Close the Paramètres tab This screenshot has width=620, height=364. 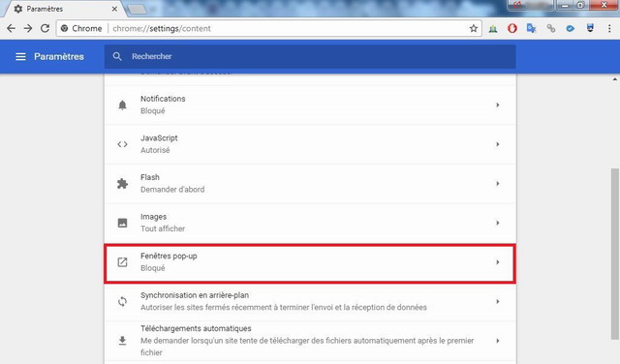[114, 9]
